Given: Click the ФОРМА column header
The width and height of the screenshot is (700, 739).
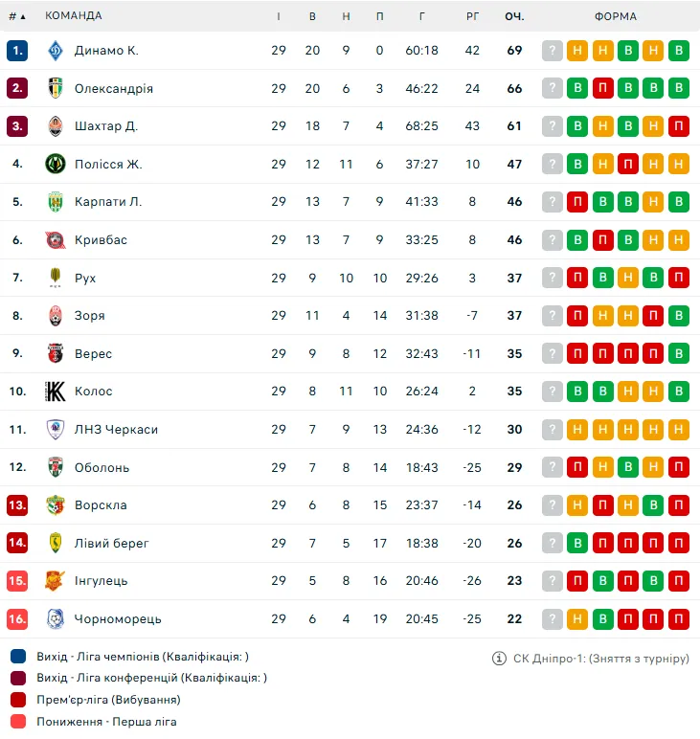Looking at the screenshot, I should [615, 16].
